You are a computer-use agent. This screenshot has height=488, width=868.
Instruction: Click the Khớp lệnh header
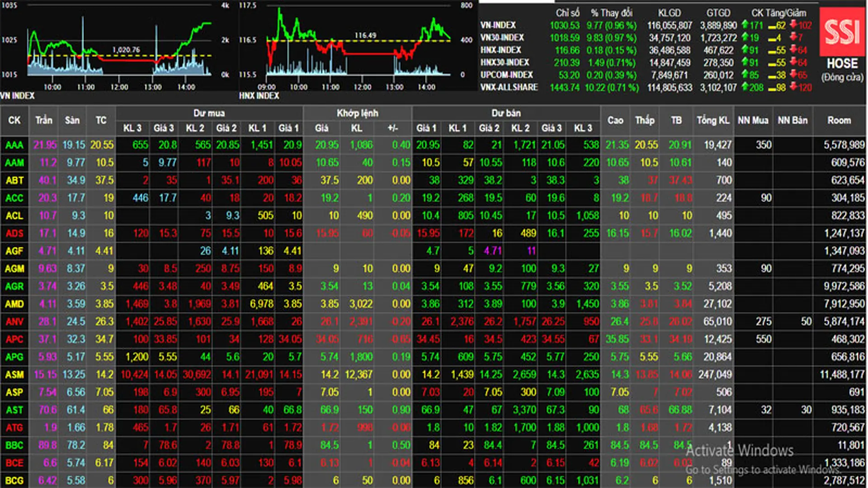coord(357,113)
